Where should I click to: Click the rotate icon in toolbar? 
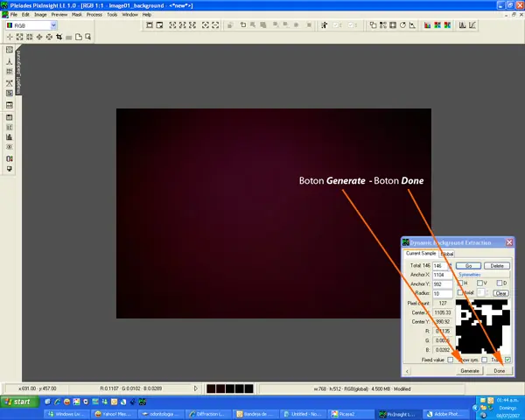tap(402, 25)
